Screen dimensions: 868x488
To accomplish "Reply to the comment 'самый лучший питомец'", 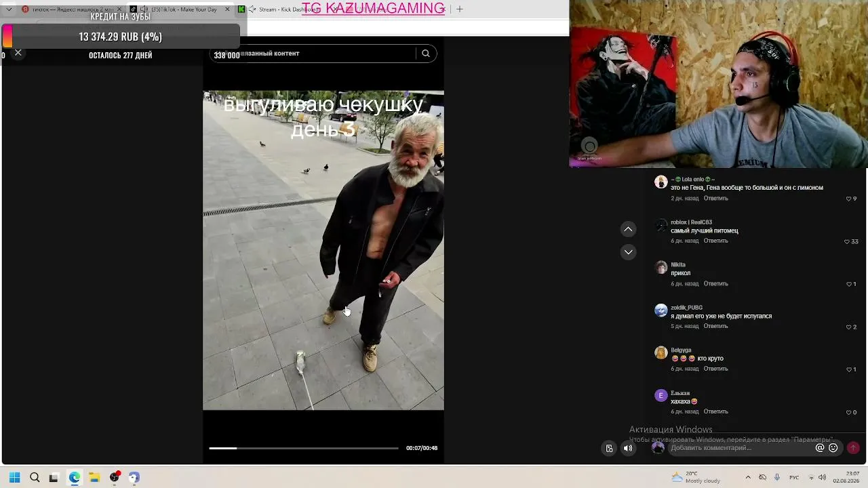I will click(715, 241).
